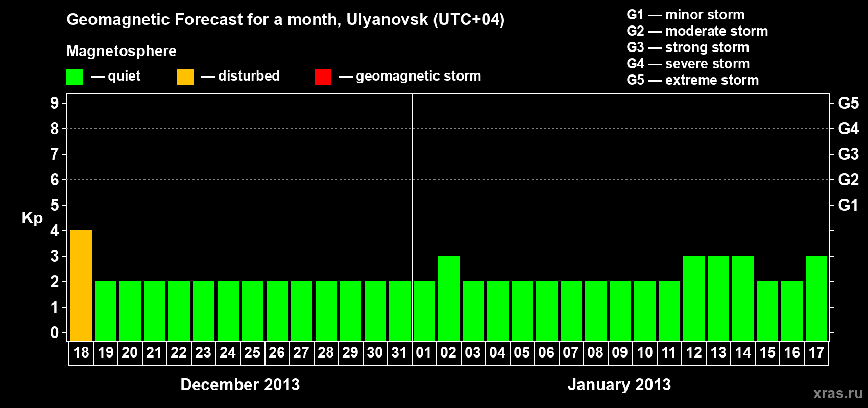Click the date label 18 on axis

(81, 352)
